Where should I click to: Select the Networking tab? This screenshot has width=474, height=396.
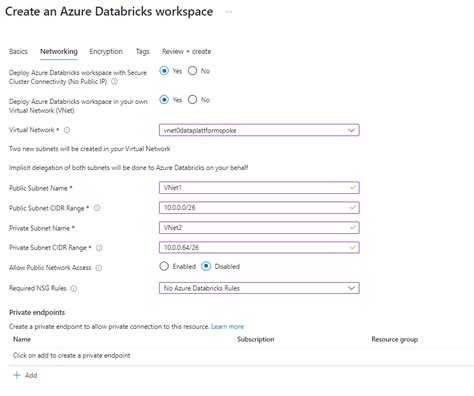pos(59,51)
